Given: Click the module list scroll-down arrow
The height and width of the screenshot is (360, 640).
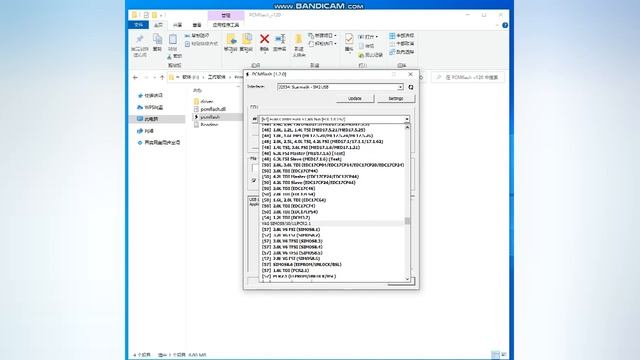Looking at the screenshot, I should coord(407,279).
